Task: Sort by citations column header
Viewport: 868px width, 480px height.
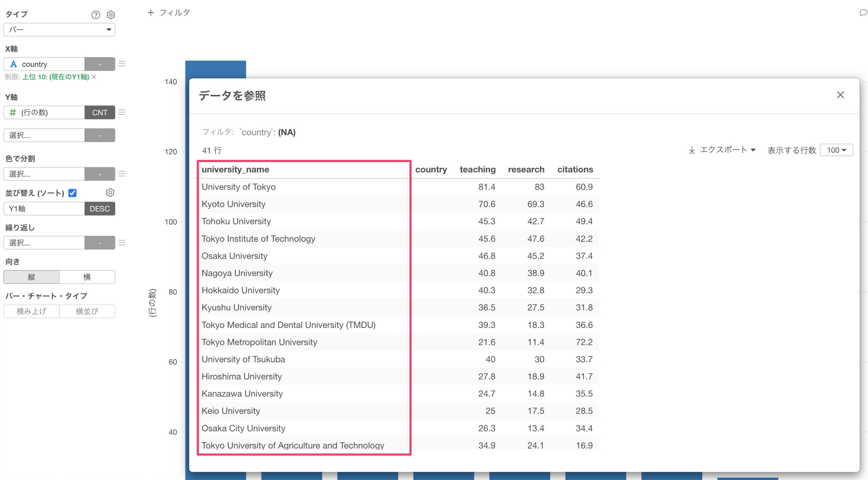Action: (575, 169)
